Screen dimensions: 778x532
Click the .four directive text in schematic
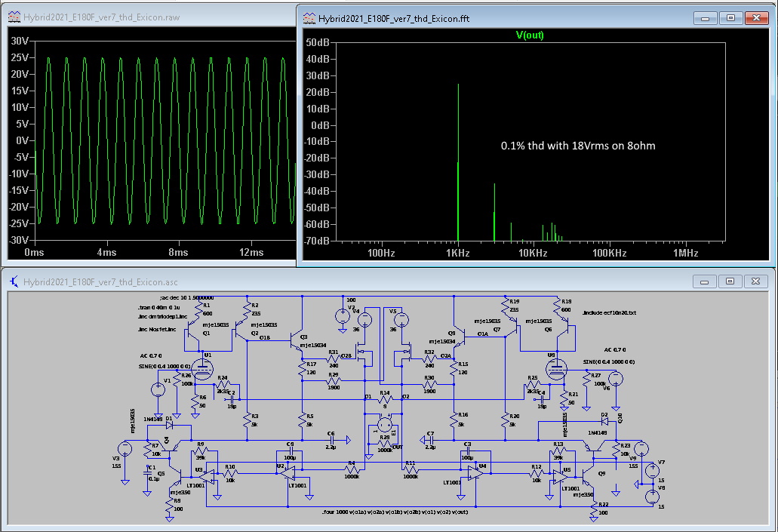coord(395,512)
